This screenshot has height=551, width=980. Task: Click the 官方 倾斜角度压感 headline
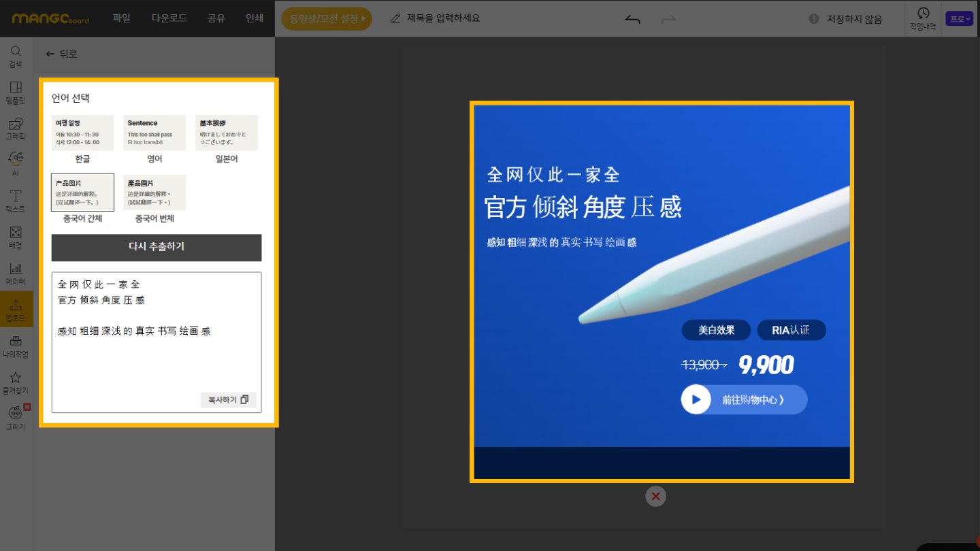tap(583, 207)
